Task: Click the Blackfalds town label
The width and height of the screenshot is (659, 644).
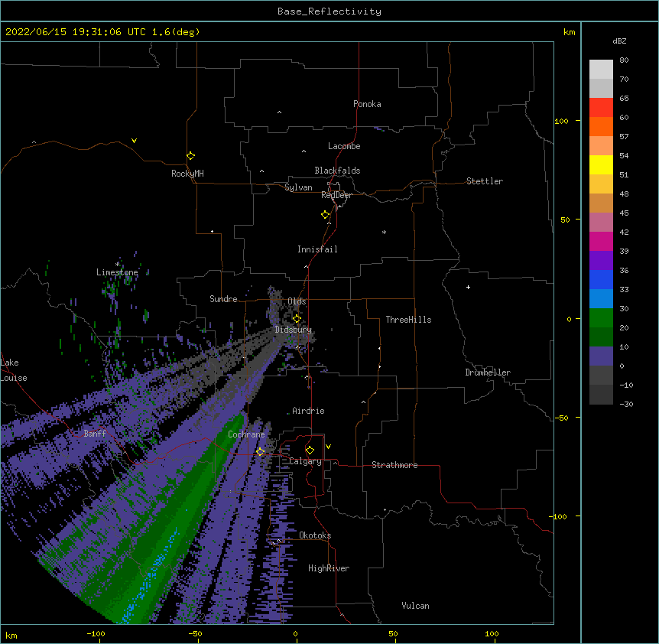Action: click(337, 171)
